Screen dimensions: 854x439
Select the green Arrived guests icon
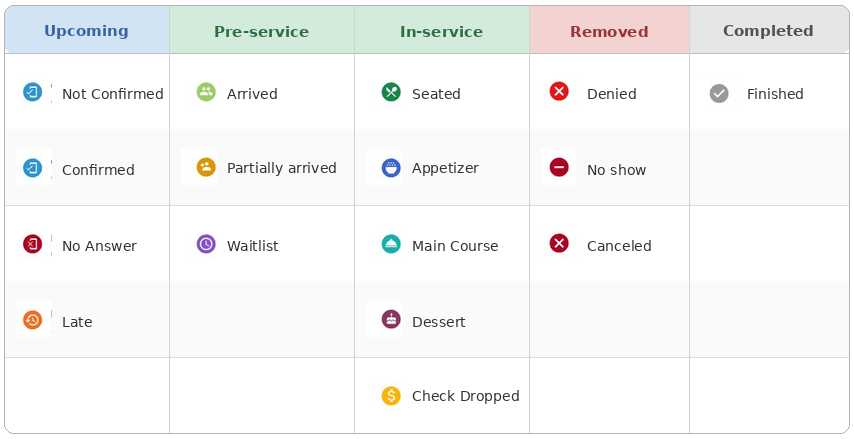[x=206, y=92]
